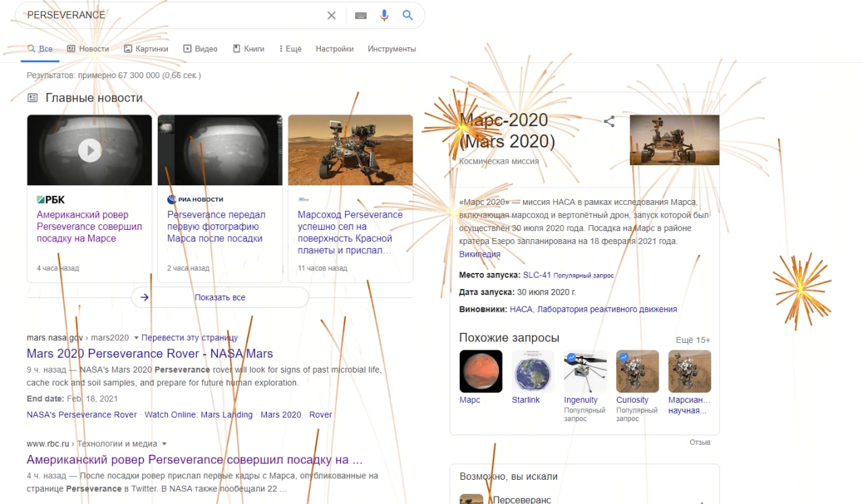Switch to the Книги tab
Screen dimensions: 863x504
(x=248, y=49)
